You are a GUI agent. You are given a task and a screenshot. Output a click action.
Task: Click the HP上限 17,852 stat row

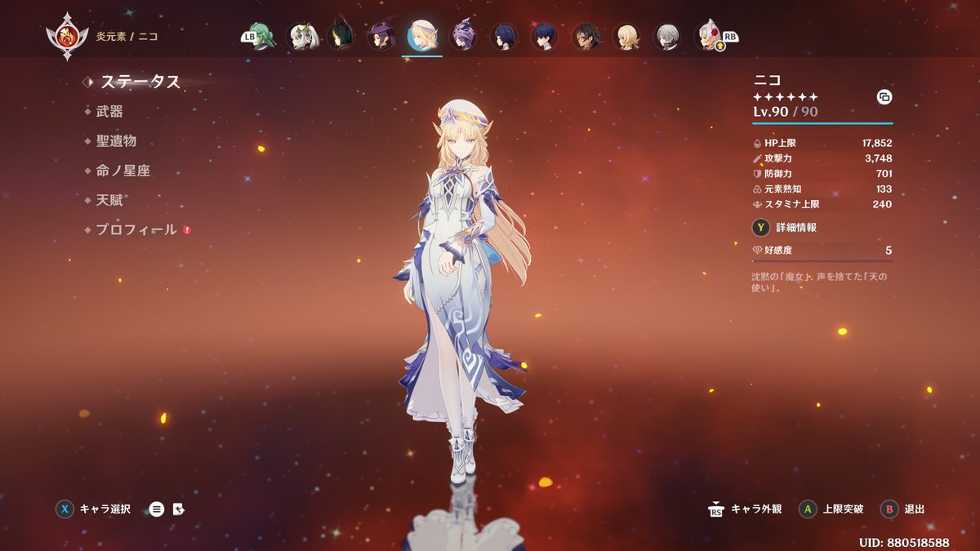[822, 143]
